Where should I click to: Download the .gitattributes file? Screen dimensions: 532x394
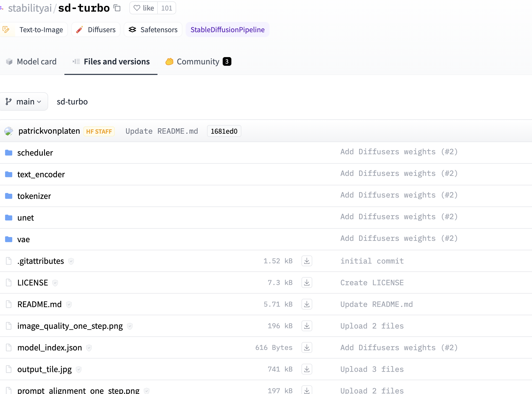[307, 261]
